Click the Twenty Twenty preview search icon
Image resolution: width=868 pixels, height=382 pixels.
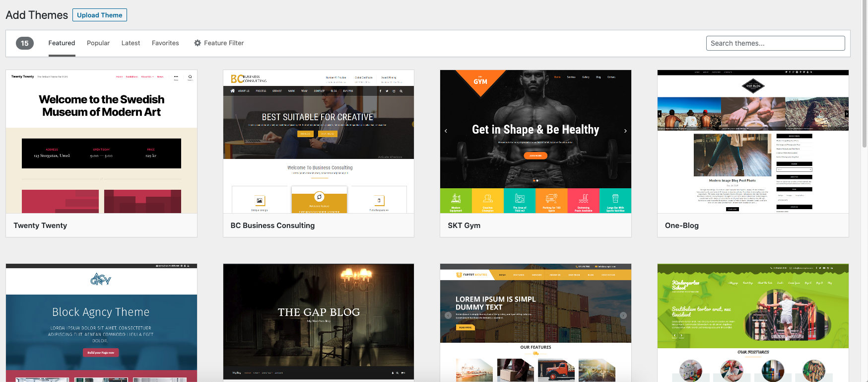[x=190, y=77]
